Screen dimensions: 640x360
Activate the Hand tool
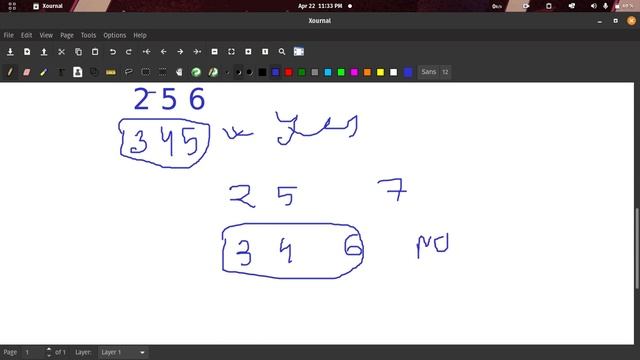click(179, 72)
